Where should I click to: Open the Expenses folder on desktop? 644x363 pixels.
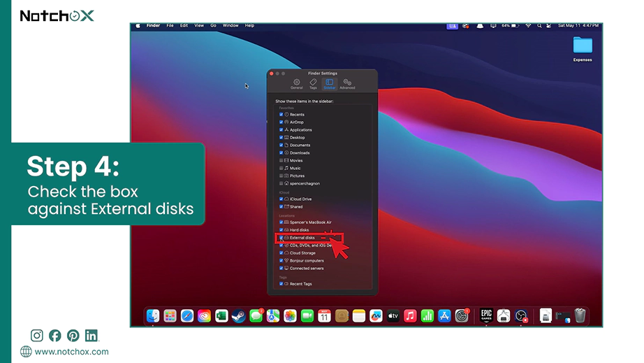pos(583,49)
